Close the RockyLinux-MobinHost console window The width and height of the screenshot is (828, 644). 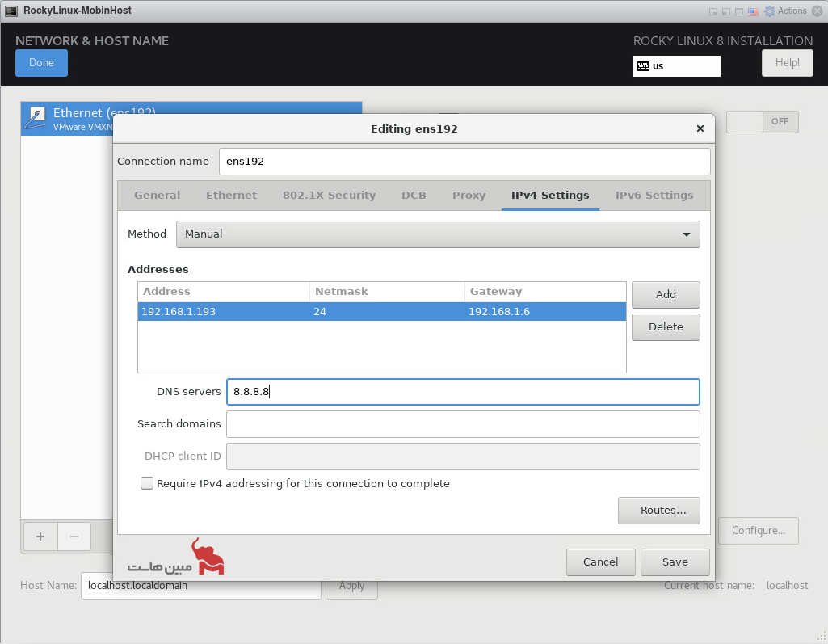[817, 11]
